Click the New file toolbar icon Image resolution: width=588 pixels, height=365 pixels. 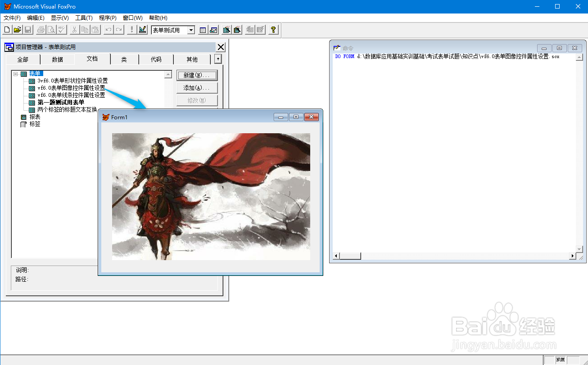(7, 30)
